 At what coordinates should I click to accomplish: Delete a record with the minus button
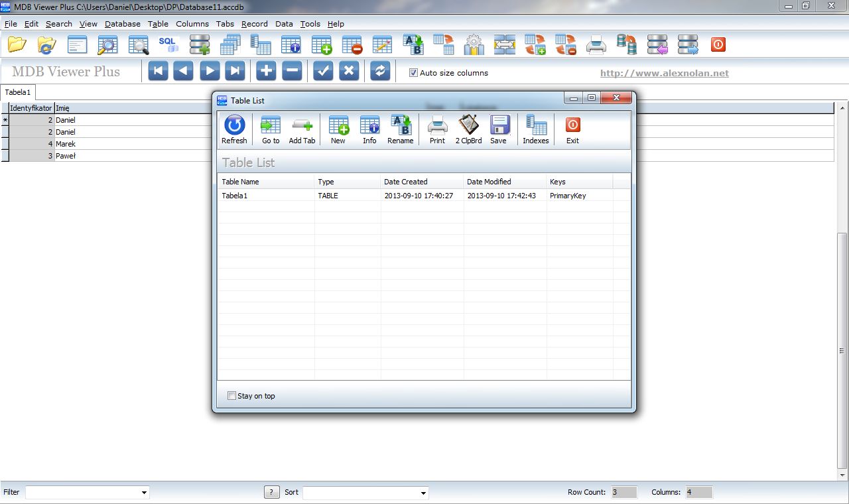pos(292,71)
